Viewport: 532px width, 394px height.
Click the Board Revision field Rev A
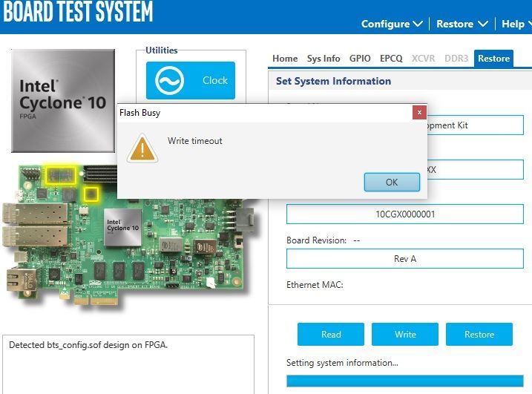405,259
